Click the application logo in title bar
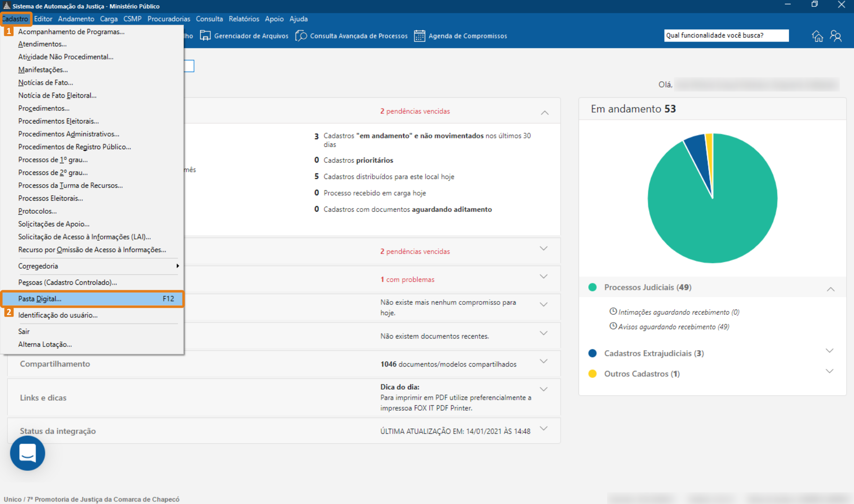854x504 pixels. (x=7, y=6)
